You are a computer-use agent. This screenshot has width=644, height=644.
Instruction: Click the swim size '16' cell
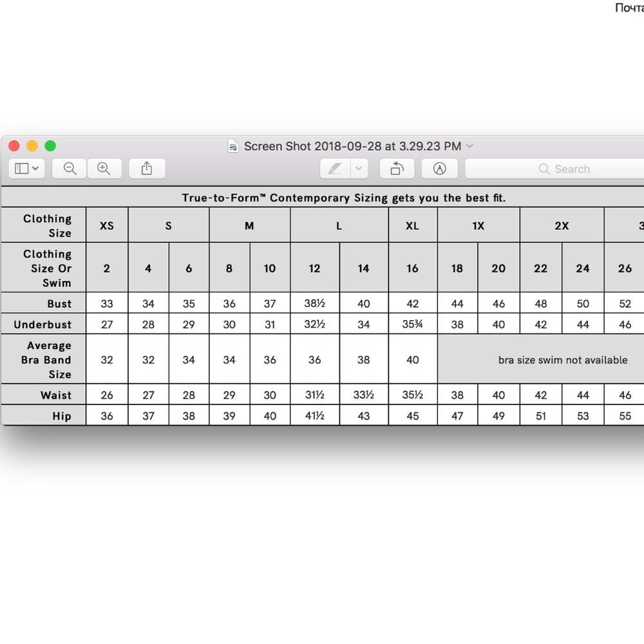[413, 268]
